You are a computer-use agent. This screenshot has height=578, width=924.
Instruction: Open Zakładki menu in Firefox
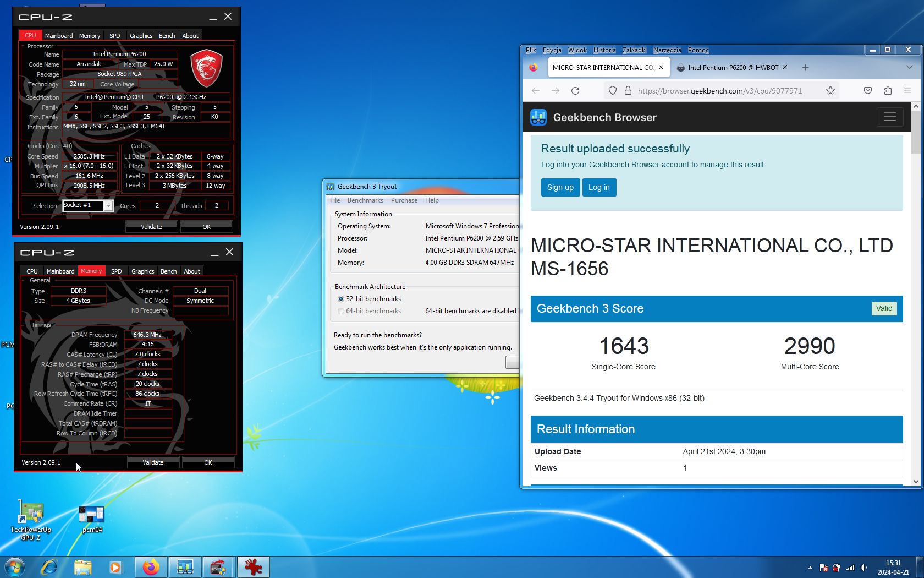tap(634, 50)
